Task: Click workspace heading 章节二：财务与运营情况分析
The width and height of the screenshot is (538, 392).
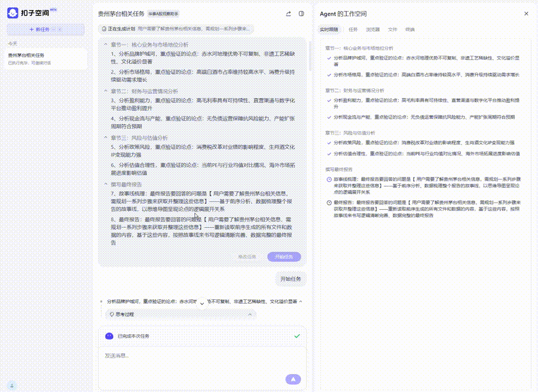Action: tap(354, 91)
